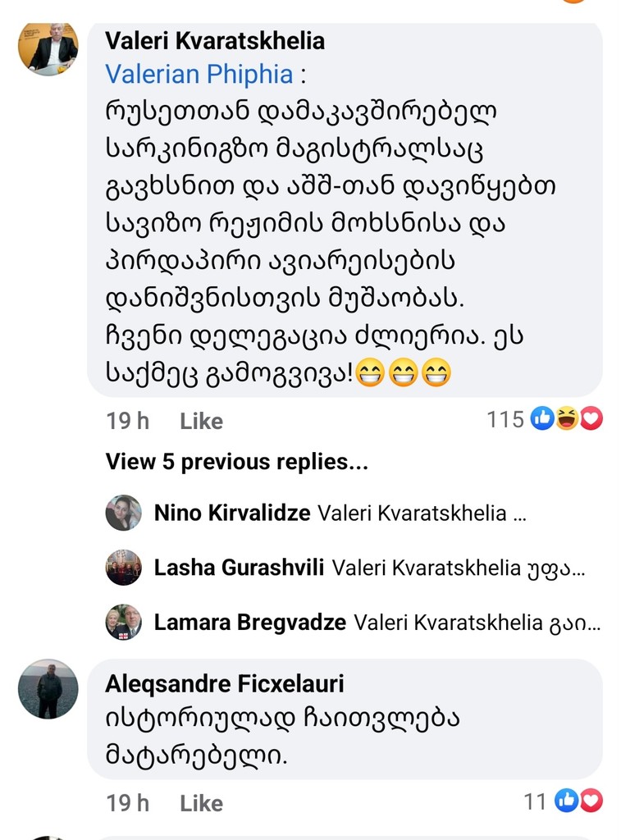Image resolution: width=621 pixels, height=840 pixels.
Task: Expand View 5 previous replies
Action: click(x=236, y=462)
